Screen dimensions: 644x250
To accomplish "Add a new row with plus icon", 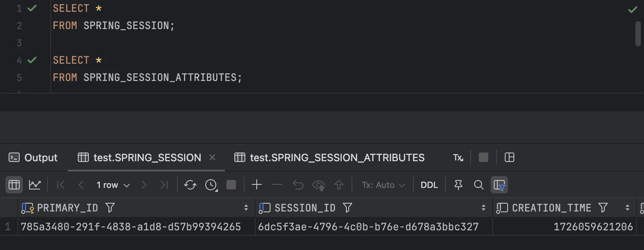I will tap(257, 184).
